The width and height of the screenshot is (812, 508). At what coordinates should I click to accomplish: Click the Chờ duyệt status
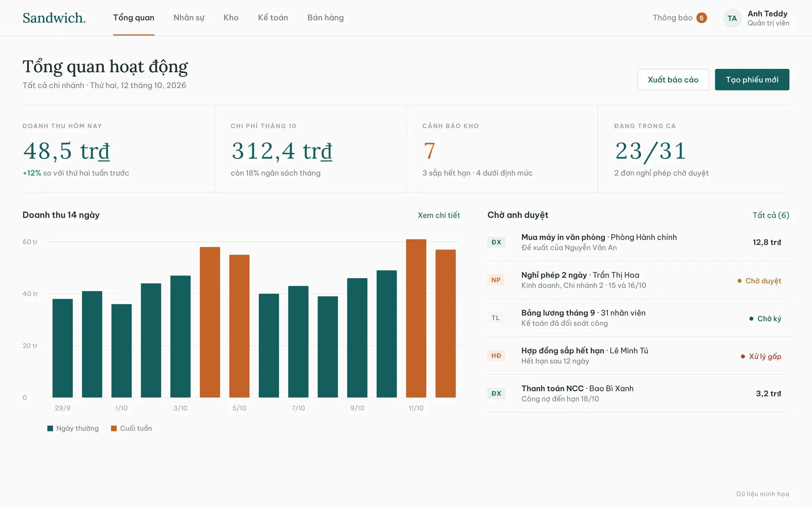tap(759, 281)
